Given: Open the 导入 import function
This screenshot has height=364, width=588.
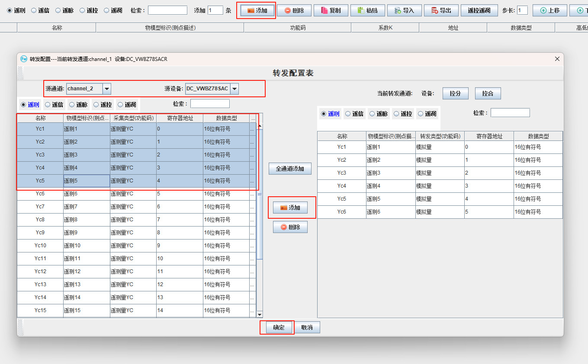Looking at the screenshot, I should tap(404, 10).
